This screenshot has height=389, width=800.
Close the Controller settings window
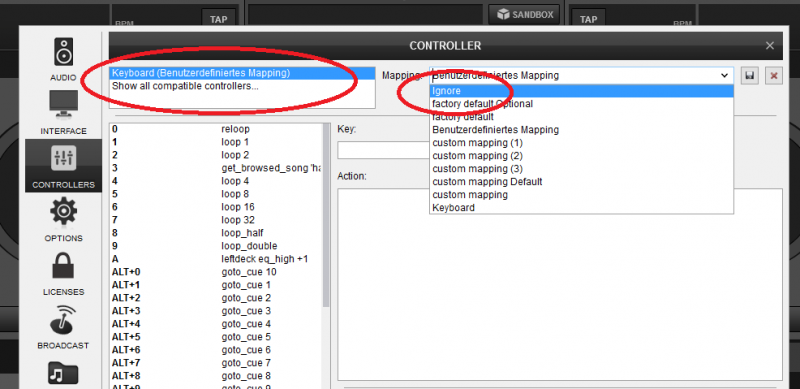(770, 45)
